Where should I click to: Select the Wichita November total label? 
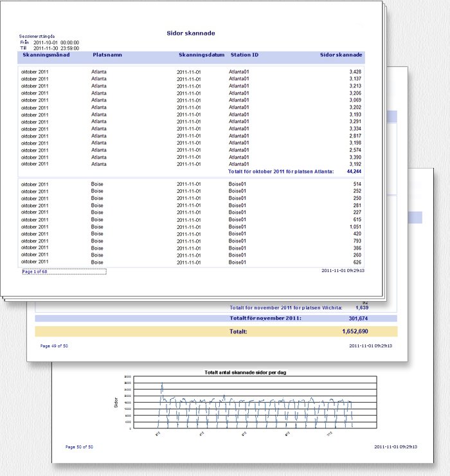(285, 307)
